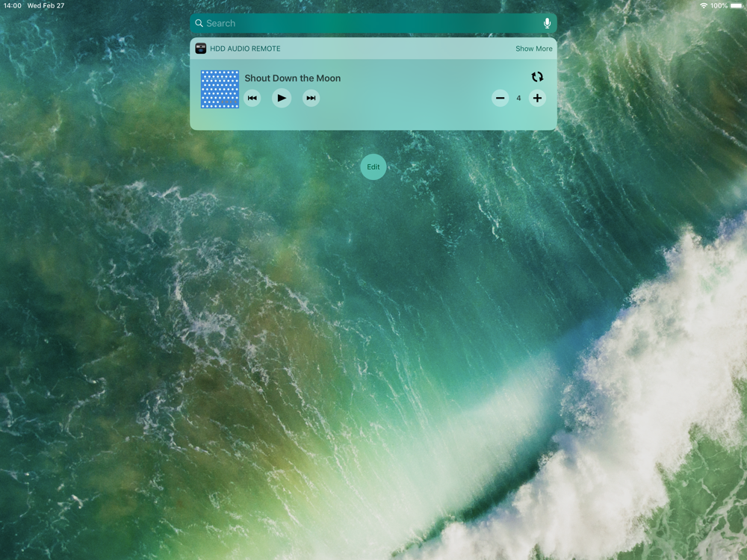
Task: Tap the blue dotted album artwork
Action: point(220,89)
